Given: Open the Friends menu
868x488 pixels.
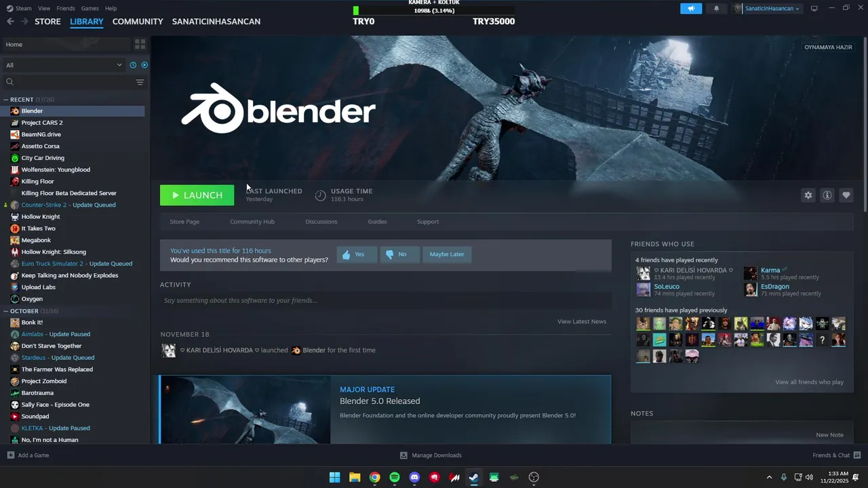Looking at the screenshot, I should [66, 8].
